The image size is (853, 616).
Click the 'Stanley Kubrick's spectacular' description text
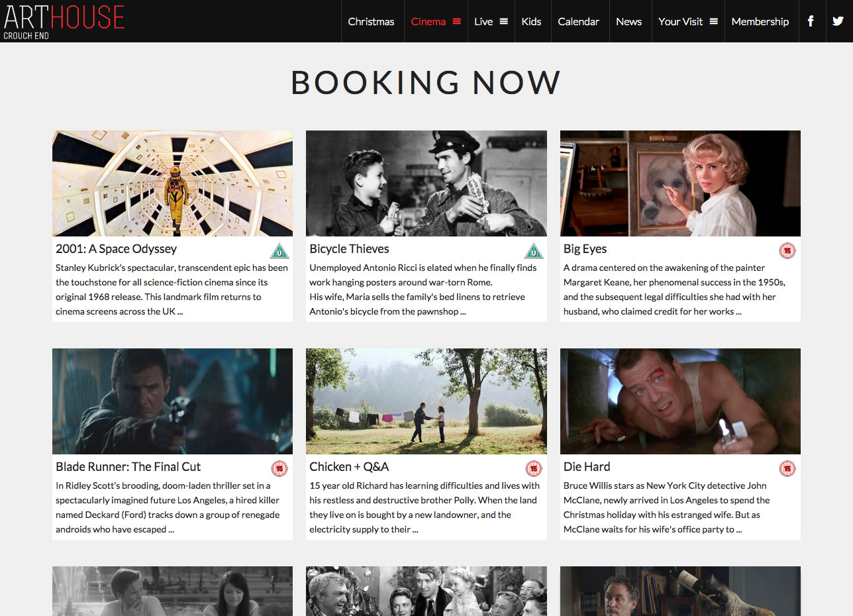[172, 289]
